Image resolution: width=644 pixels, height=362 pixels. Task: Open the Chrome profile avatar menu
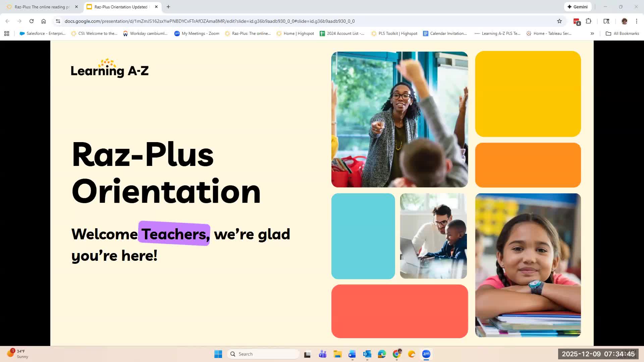[625, 21]
